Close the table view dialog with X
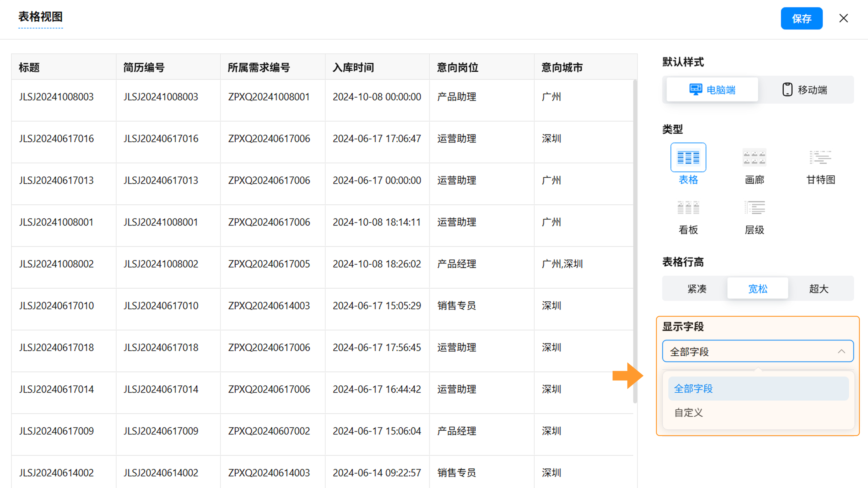 pos(843,18)
